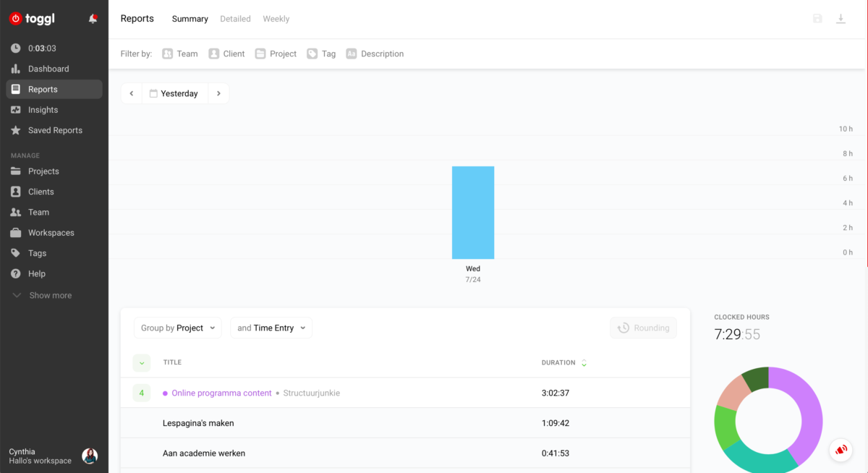Image resolution: width=868 pixels, height=473 pixels.
Task: Open the running timer clock icon
Action: tap(16, 48)
